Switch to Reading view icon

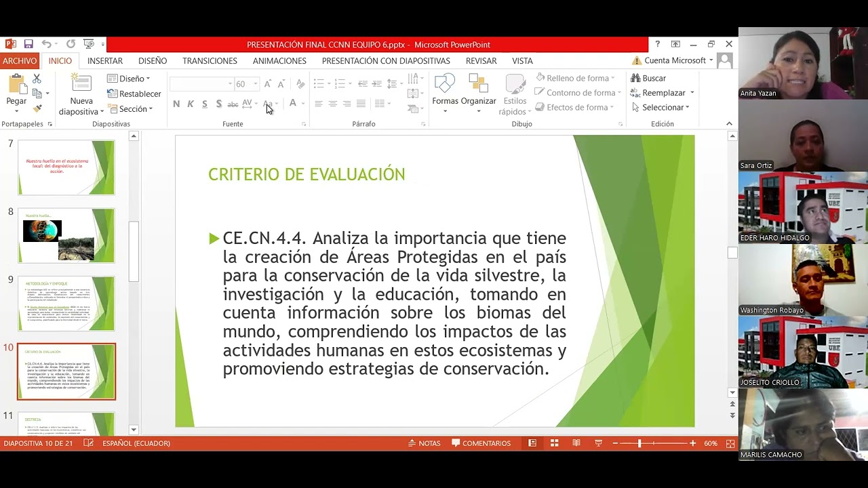[x=576, y=443]
